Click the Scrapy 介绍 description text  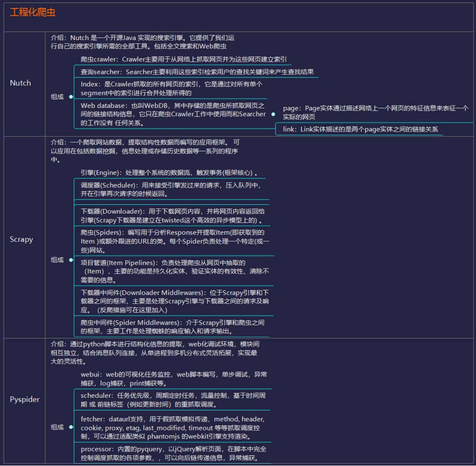point(145,151)
